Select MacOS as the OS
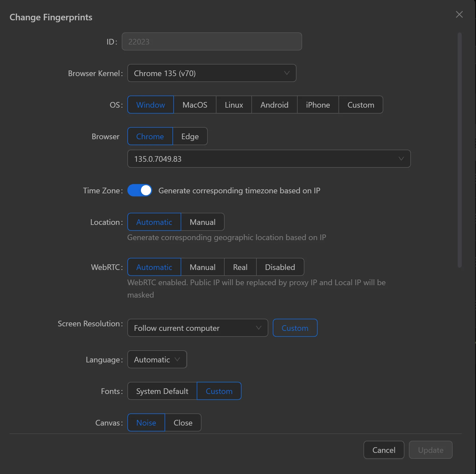This screenshot has height=474, width=476. click(195, 105)
